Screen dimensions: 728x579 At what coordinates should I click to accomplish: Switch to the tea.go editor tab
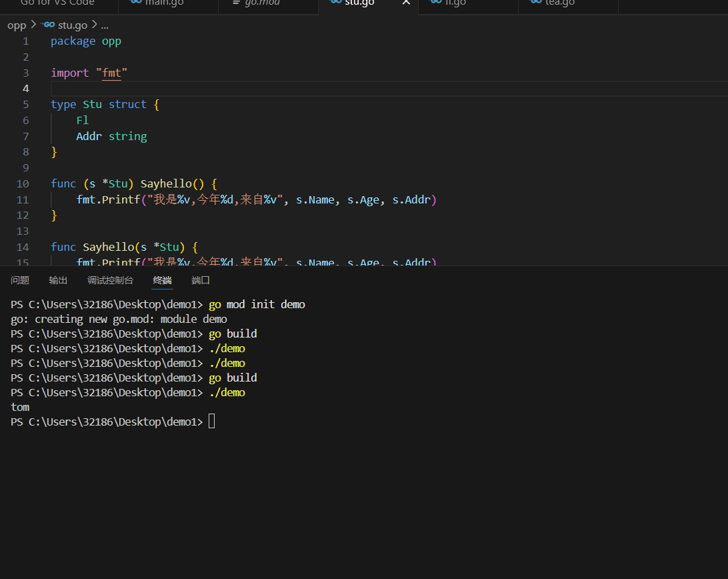pyautogui.click(x=568, y=4)
